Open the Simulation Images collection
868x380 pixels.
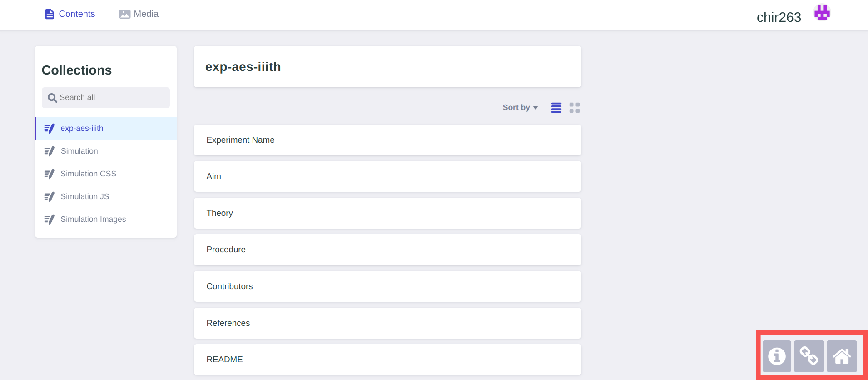(106, 220)
